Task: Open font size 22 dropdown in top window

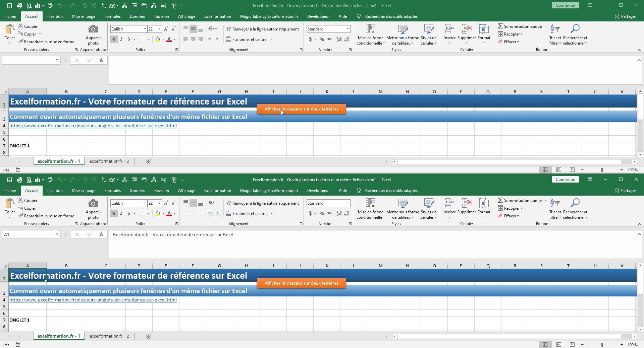Action: (x=159, y=29)
